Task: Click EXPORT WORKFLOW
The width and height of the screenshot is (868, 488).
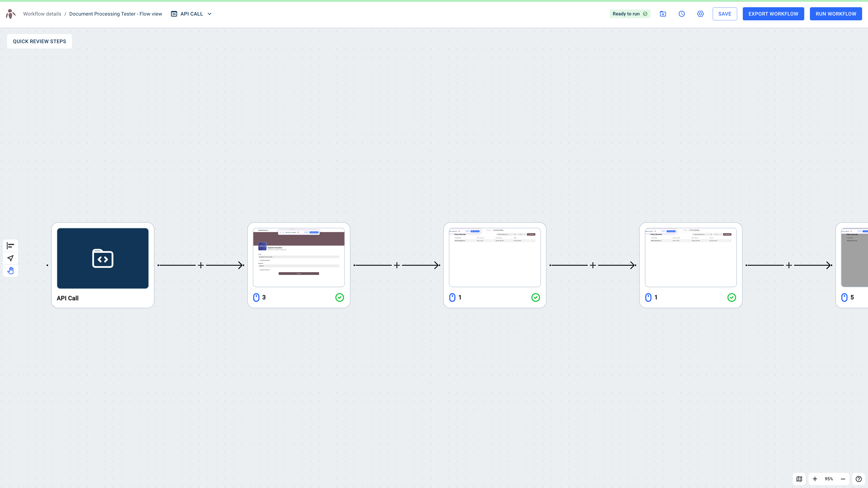Action: (773, 14)
